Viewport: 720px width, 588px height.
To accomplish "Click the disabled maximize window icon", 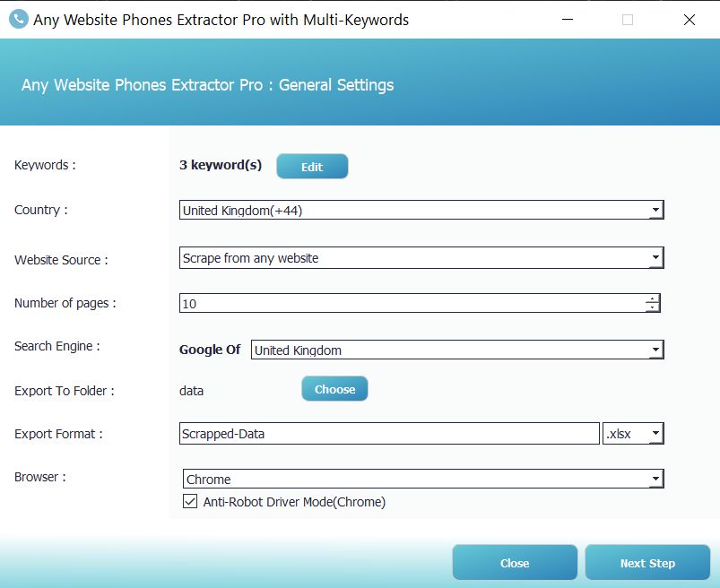I will [x=628, y=20].
